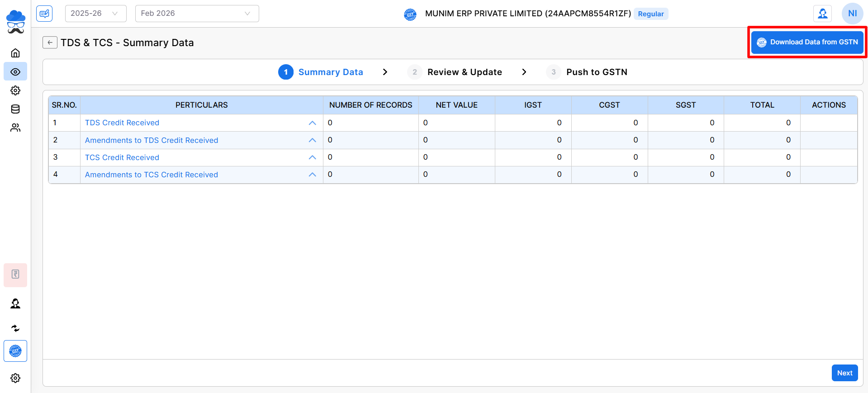Open the eye view icon in sidebar
Viewport: 868px width, 393px height.
coord(15,72)
